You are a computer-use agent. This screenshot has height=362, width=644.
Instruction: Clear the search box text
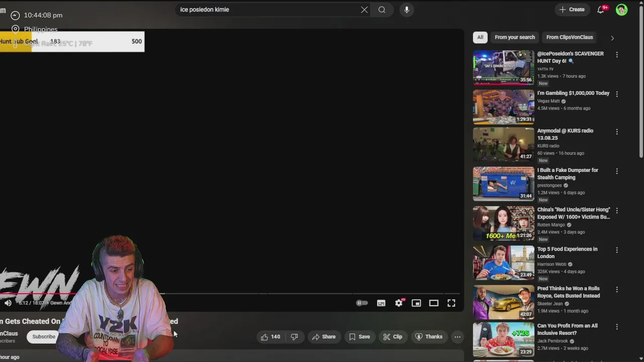click(364, 10)
